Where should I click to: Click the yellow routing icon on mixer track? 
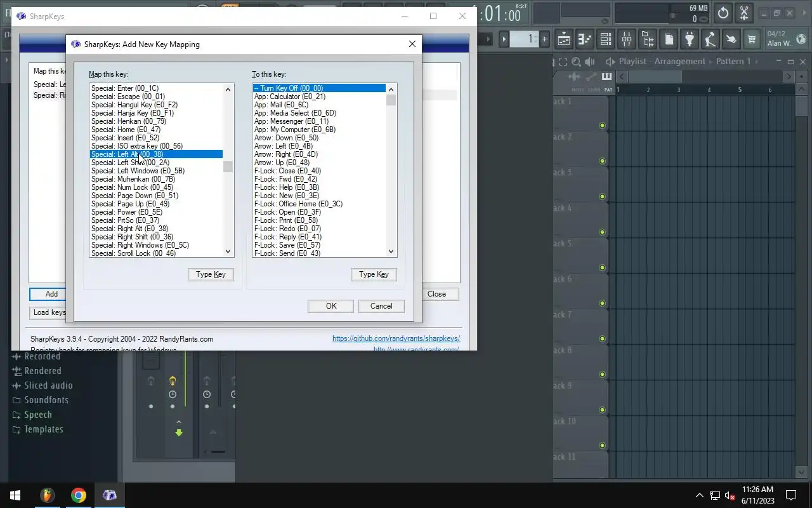tap(172, 381)
